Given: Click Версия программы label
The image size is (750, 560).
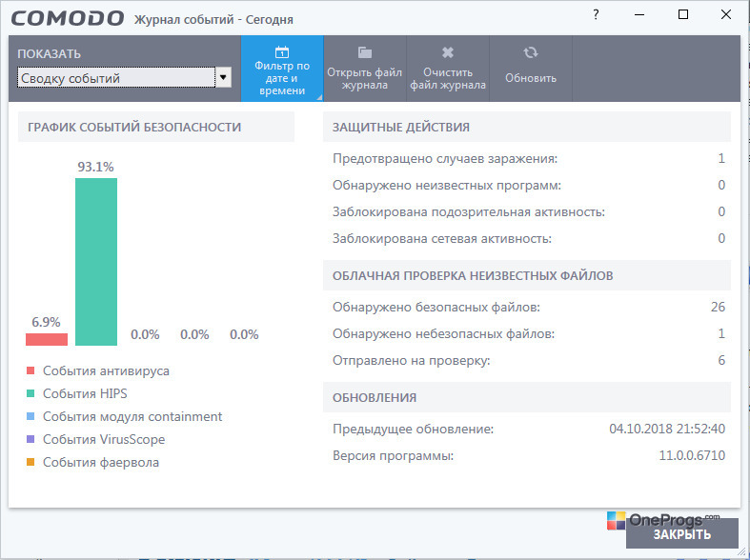Looking at the screenshot, I should [x=394, y=456].
